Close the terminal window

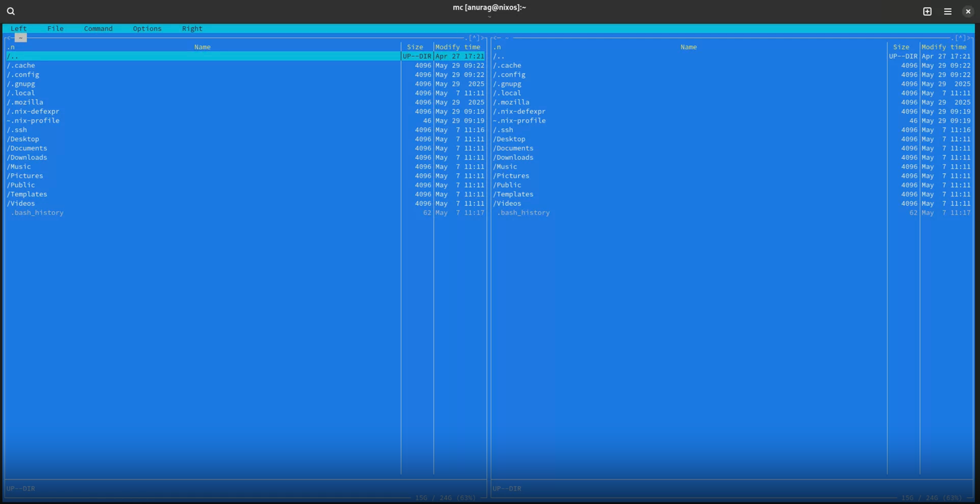click(x=968, y=11)
